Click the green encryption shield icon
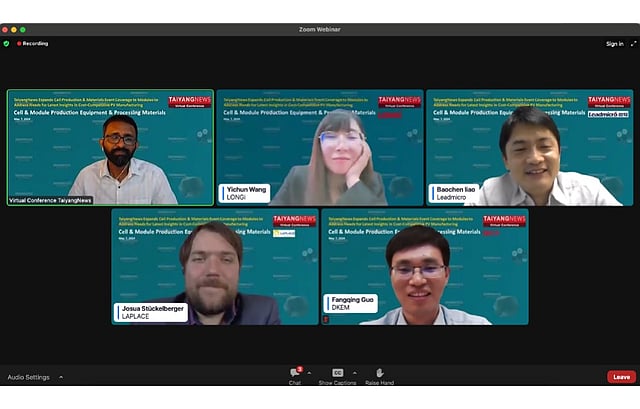 6,43
